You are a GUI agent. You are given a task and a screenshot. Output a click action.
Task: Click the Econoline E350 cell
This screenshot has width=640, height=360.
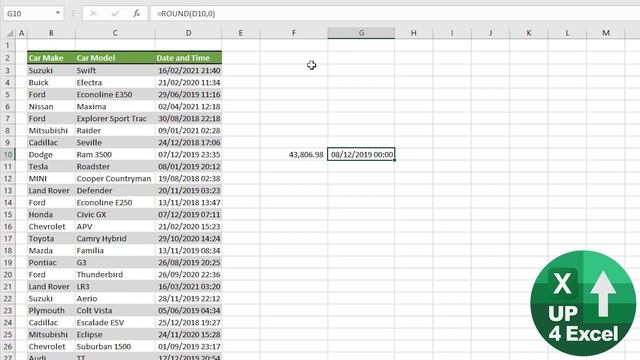click(115, 94)
